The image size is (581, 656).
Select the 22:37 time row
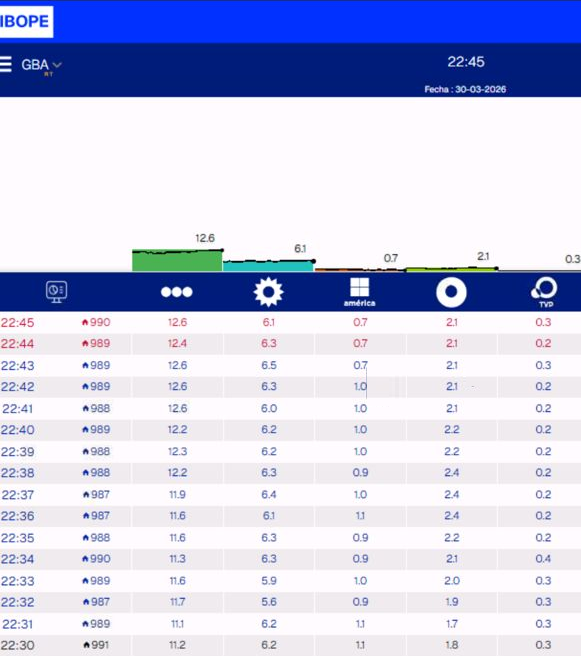[x=290, y=495]
